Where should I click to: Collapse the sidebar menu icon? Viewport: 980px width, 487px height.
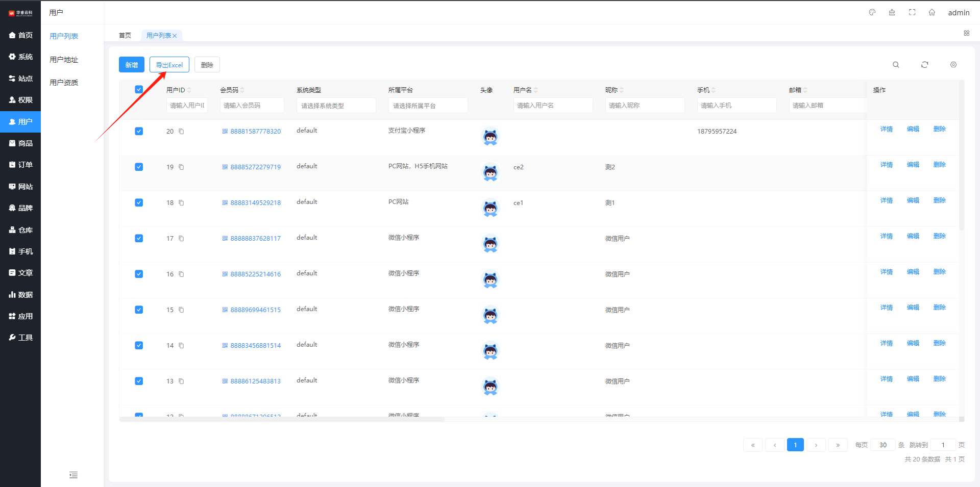(73, 475)
